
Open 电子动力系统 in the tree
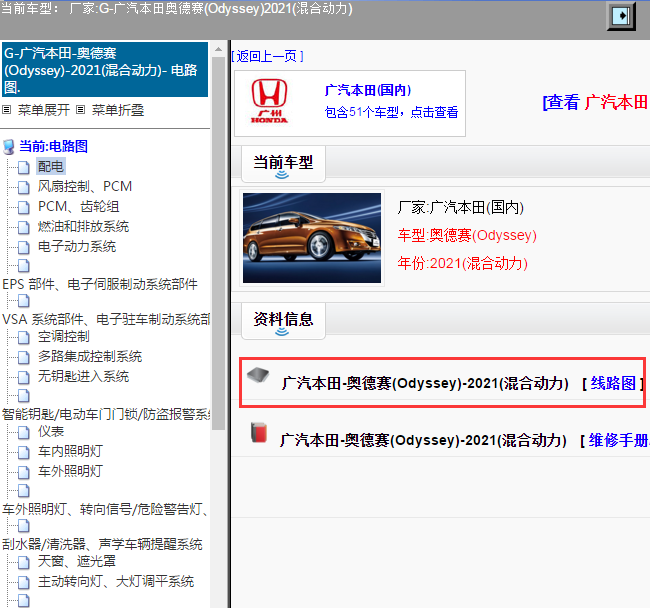[77, 247]
